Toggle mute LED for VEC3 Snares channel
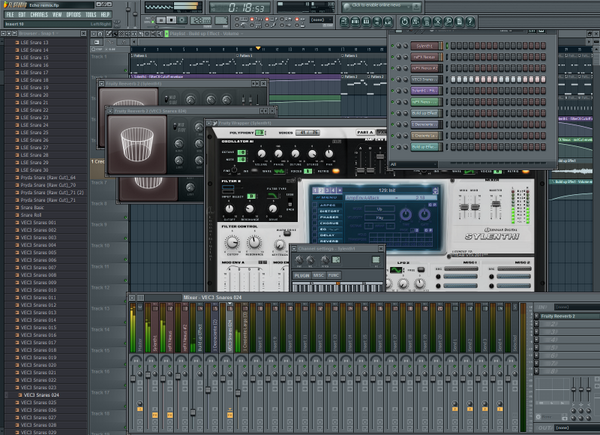 coord(392,79)
